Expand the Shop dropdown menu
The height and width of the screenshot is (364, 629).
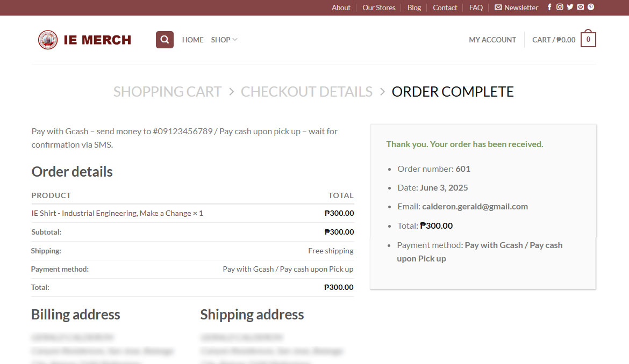[224, 40]
